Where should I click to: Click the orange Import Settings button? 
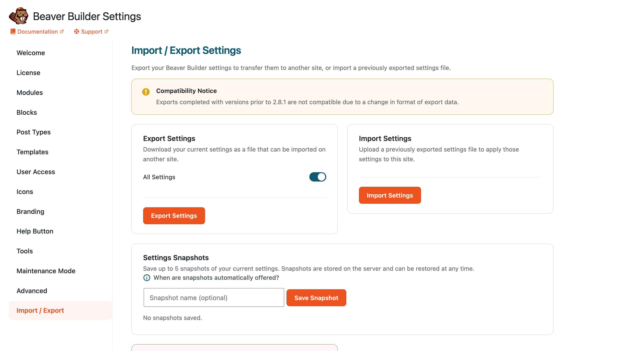(390, 195)
